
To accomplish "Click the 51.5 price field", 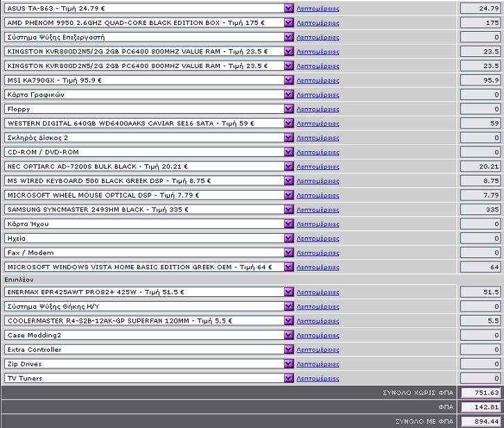I will point(480,292).
